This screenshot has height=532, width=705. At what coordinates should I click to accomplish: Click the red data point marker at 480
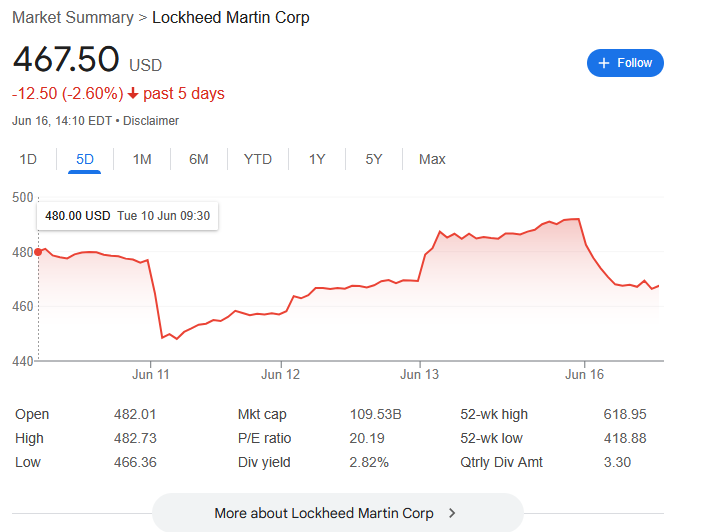click(38, 252)
